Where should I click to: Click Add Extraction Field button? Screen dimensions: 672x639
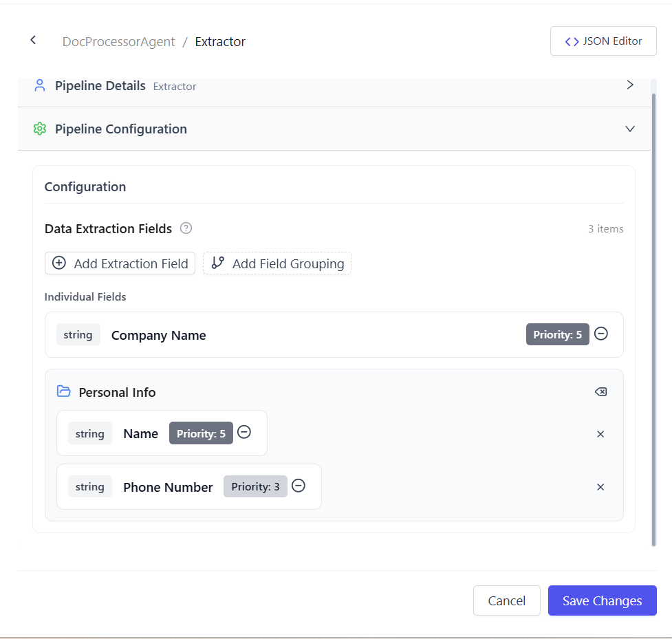[120, 263]
